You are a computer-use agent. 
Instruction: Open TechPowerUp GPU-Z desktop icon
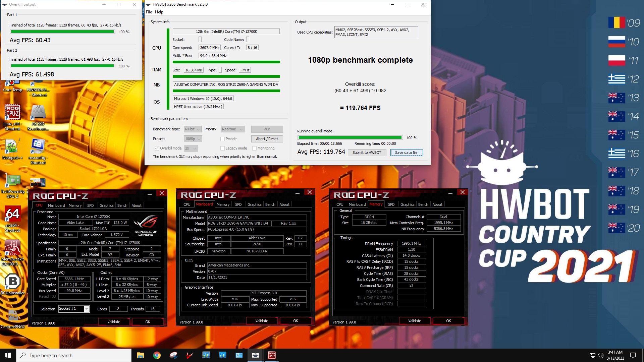tap(13, 186)
